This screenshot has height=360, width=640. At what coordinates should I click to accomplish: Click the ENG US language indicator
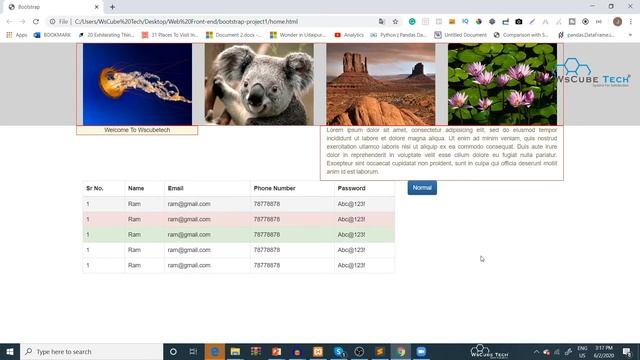point(582,351)
